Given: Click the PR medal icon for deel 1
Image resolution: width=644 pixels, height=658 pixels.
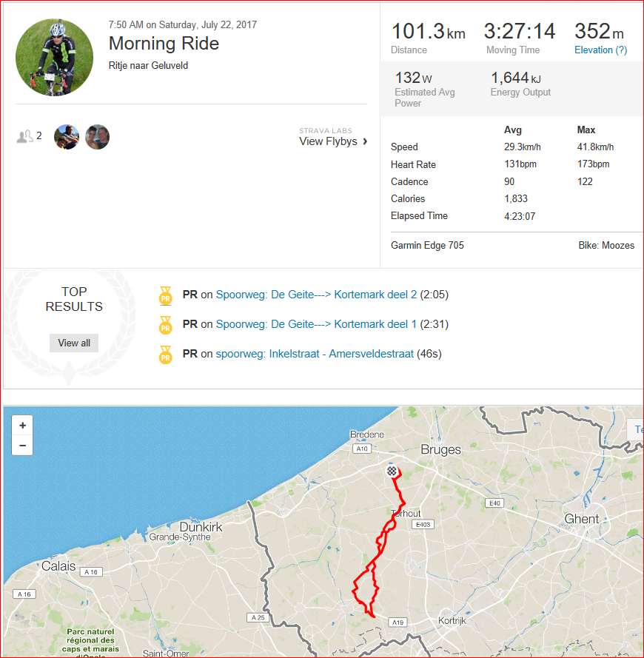Looking at the screenshot, I should 165,325.
